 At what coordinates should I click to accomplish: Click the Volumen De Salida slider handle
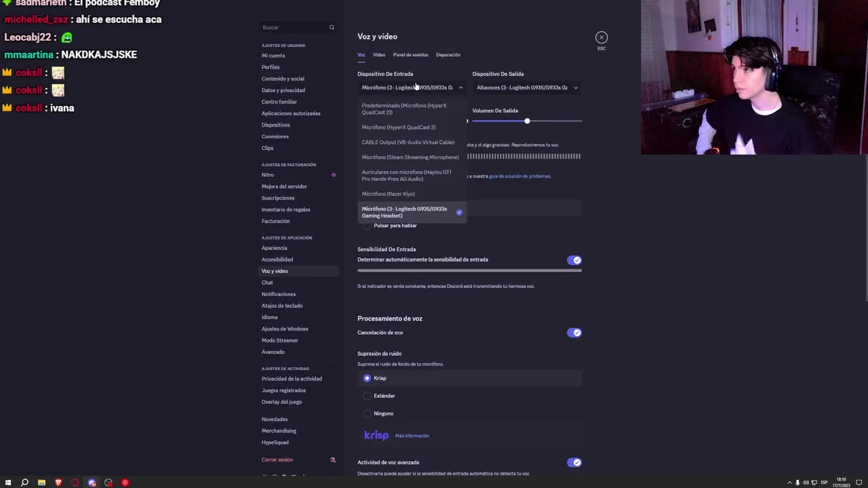click(x=527, y=121)
